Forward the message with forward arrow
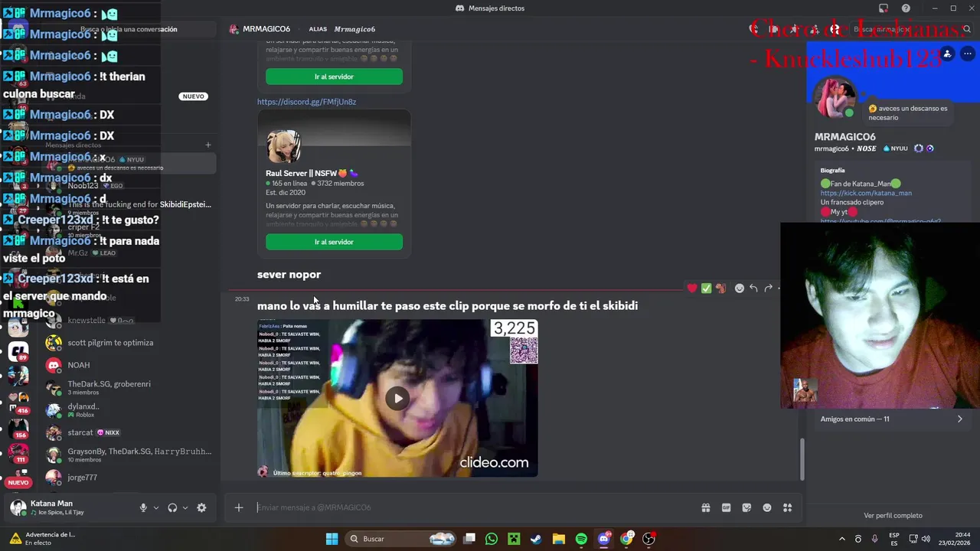Image resolution: width=980 pixels, height=551 pixels. pyautogui.click(x=768, y=288)
